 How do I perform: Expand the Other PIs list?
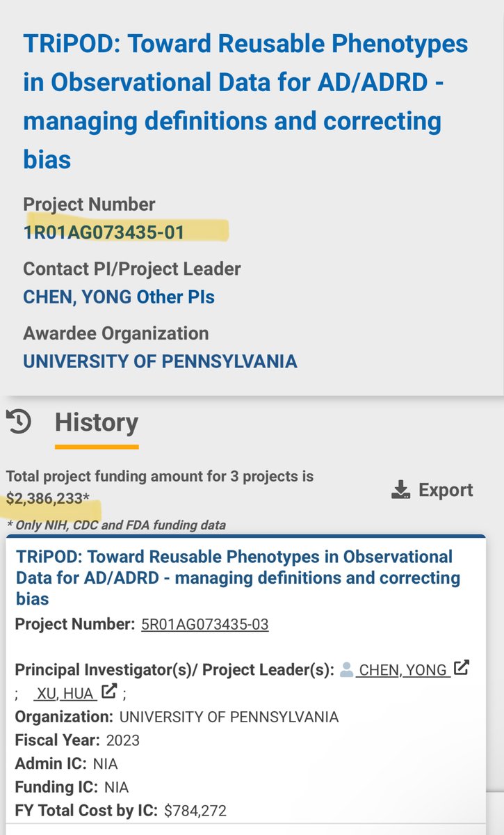pos(179,297)
